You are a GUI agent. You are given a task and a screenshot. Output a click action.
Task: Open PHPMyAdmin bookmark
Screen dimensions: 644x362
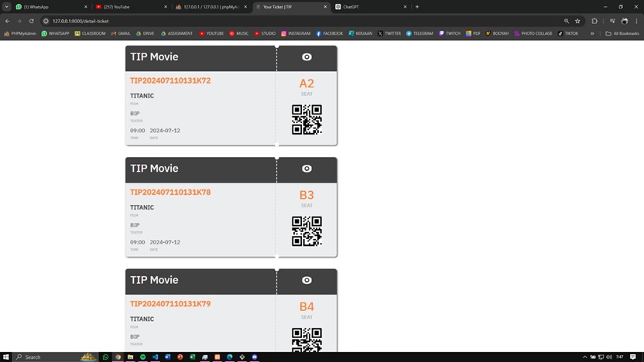[21, 33]
